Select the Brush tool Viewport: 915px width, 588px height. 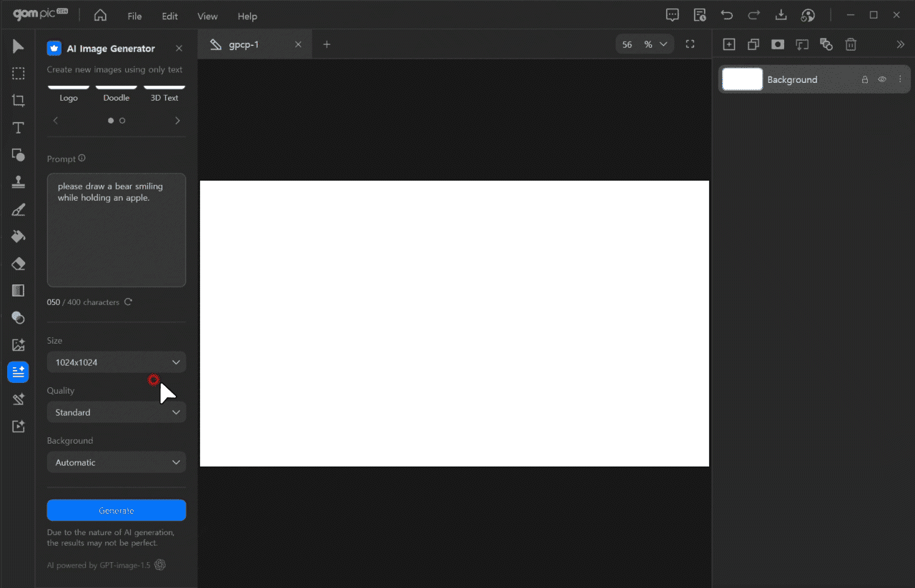click(18, 209)
